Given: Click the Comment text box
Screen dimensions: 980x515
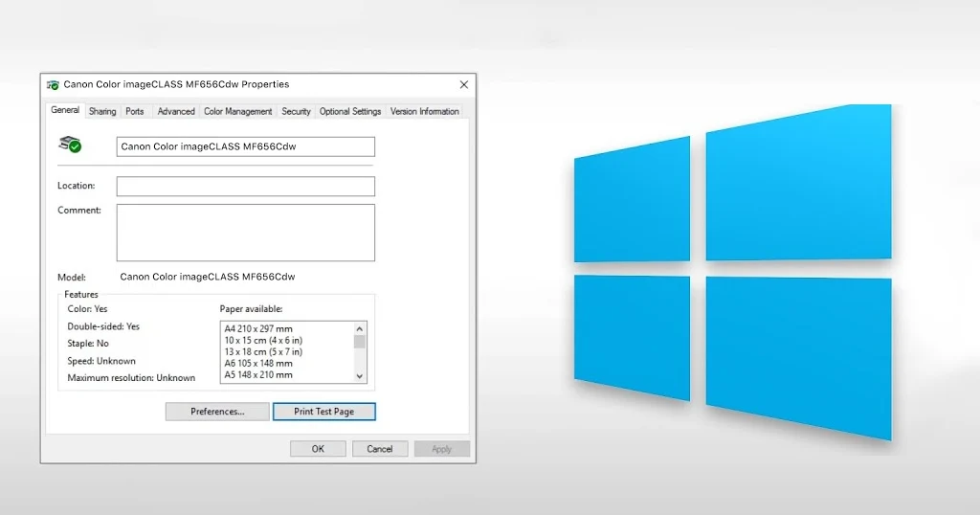Looking at the screenshot, I should coord(246,233).
